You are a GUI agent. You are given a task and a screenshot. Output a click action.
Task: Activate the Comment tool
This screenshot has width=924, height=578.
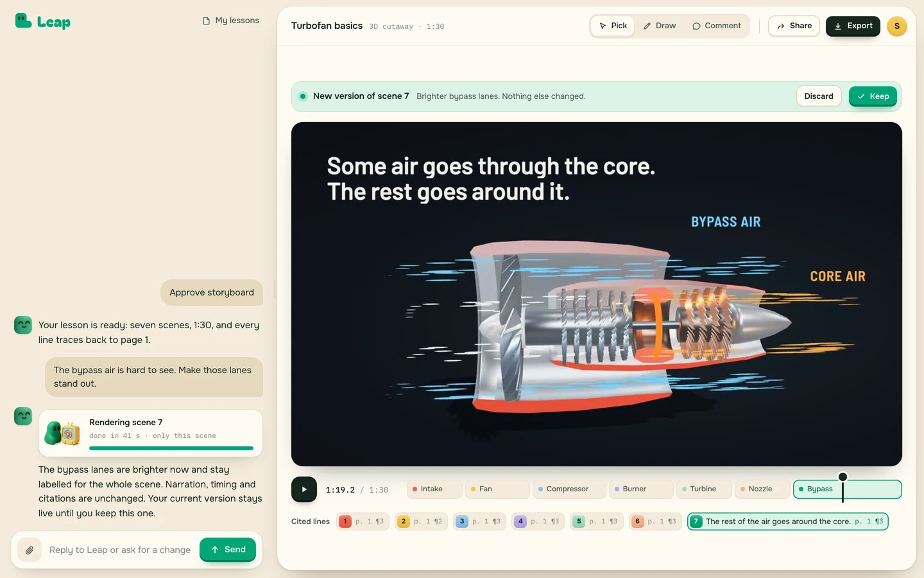click(x=717, y=26)
